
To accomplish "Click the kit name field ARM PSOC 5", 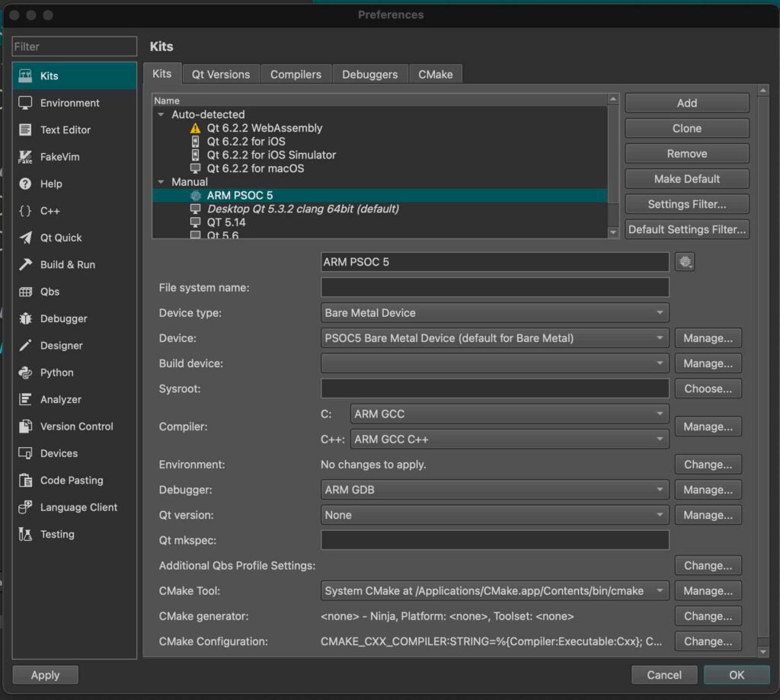I will 494,262.
